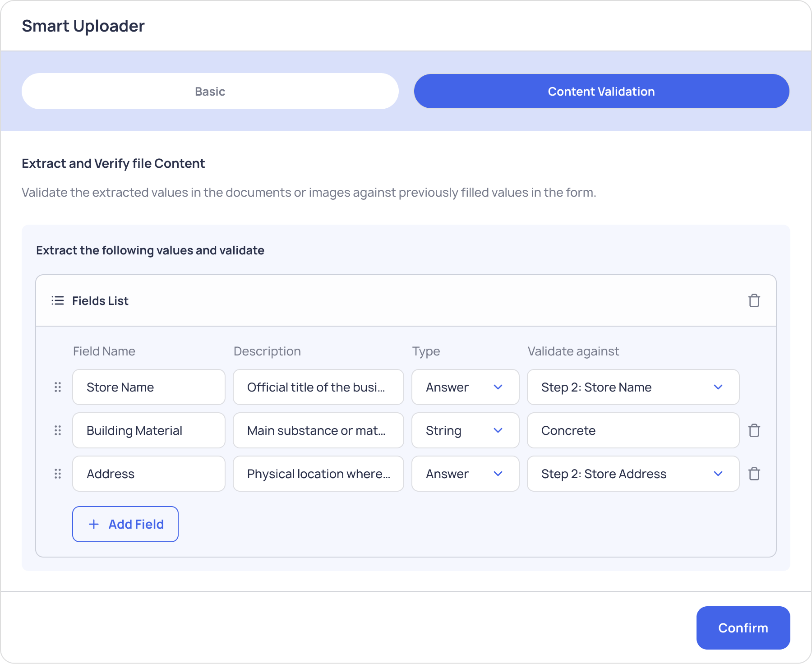Screen dimensions: 812x664
Task: Click the Address field name input
Action: [148, 474]
